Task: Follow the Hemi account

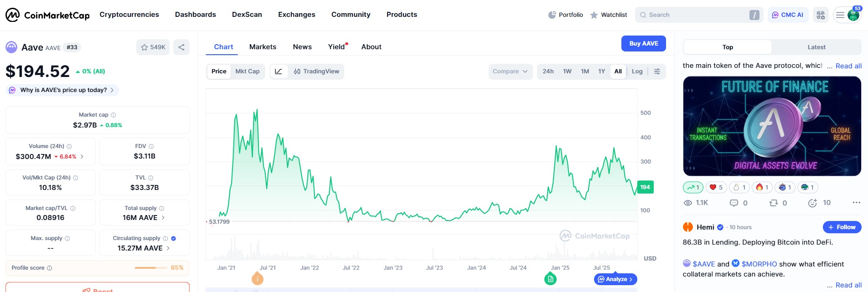Action: coord(842,227)
